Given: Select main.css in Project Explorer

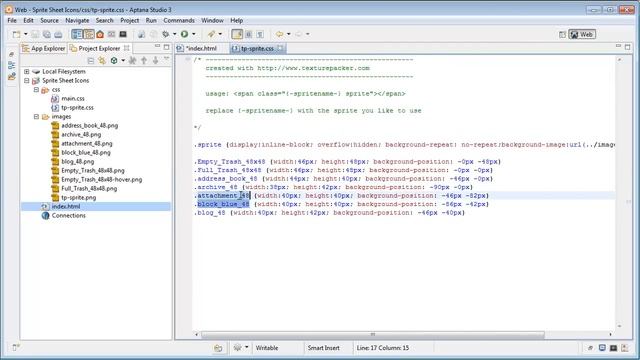Looking at the screenshot, I should (73, 98).
